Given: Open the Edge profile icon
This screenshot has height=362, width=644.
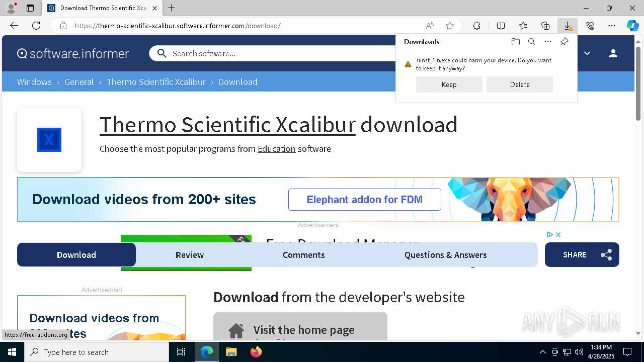Looking at the screenshot, I should 11,8.
